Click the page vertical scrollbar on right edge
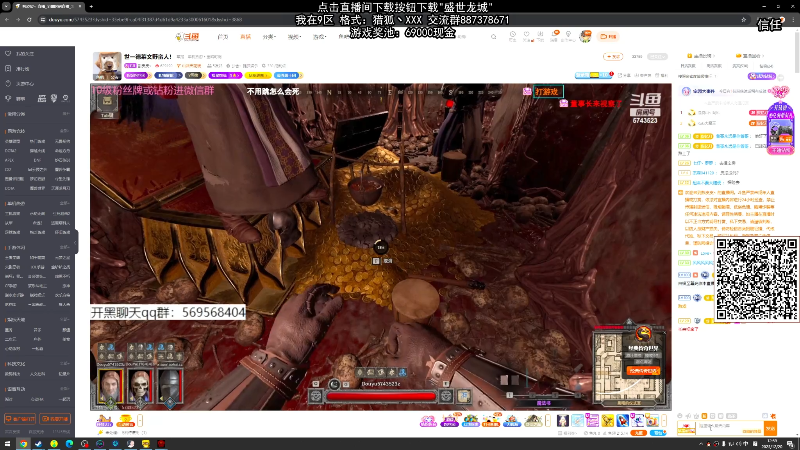800x450 pixels. 796,51
